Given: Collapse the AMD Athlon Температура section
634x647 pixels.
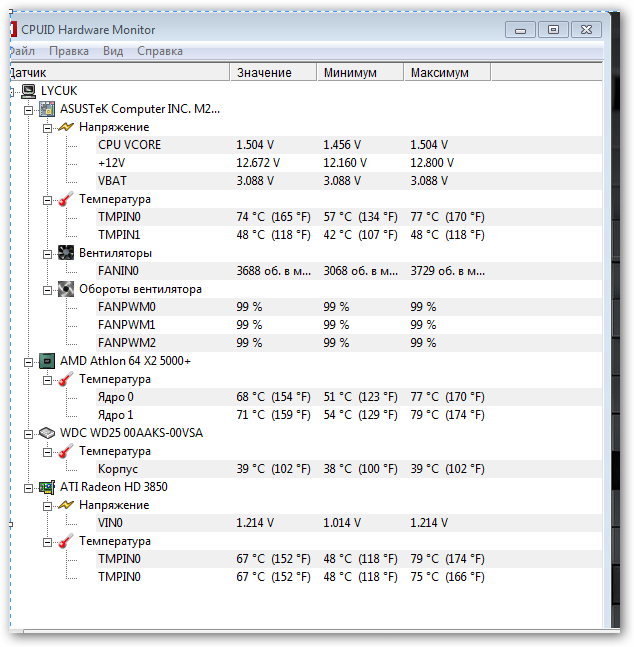Looking at the screenshot, I should [x=47, y=380].
